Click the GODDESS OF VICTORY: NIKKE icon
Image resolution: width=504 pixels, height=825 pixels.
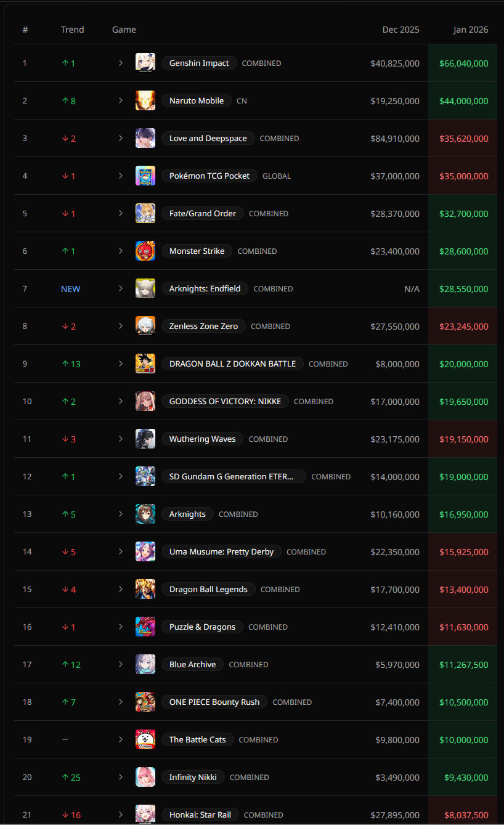click(145, 401)
